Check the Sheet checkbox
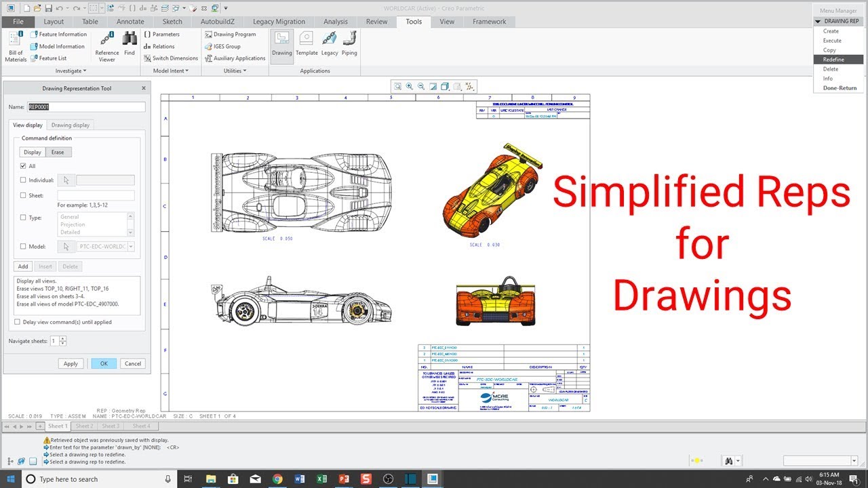The height and width of the screenshot is (488, 868). click(x=23, y=195)
